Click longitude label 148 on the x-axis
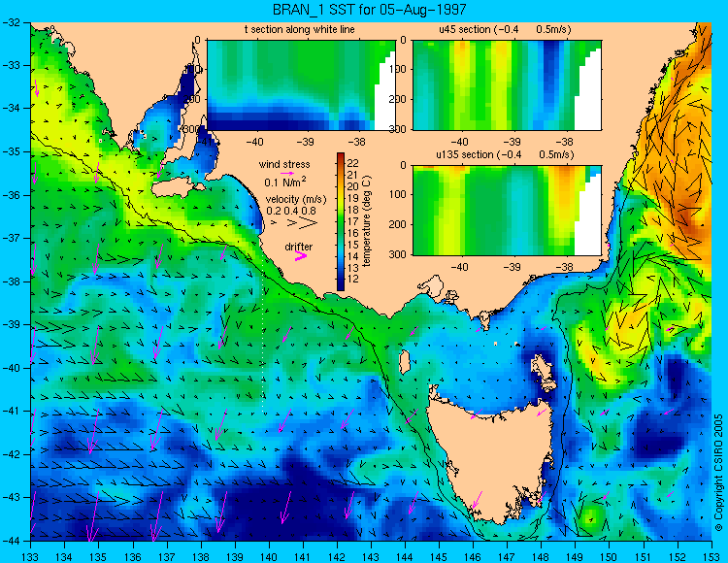The image size is (728, 563). pos(541,556)
